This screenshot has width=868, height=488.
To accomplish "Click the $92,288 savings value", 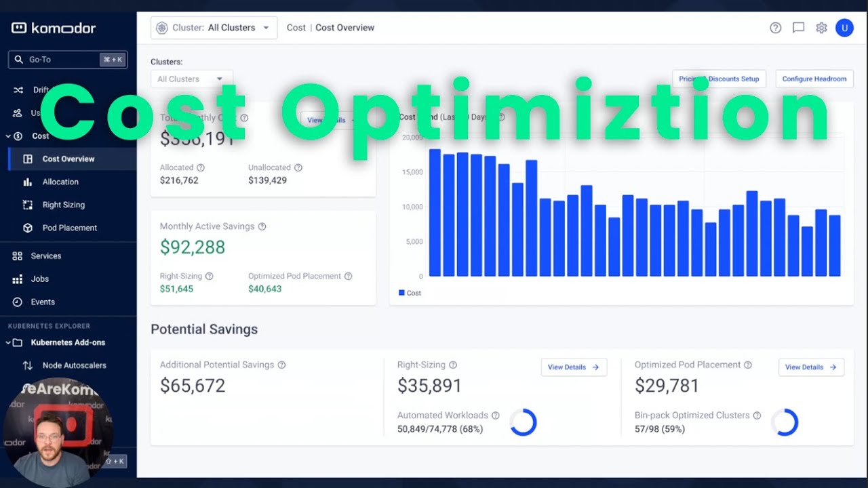I will point(193,247).
